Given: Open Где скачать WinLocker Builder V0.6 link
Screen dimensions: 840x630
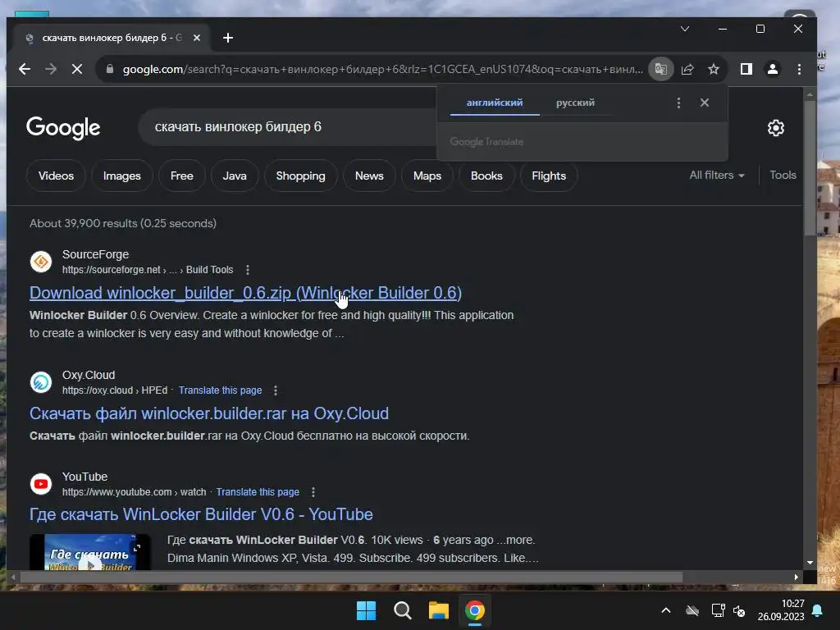Looking at the screenshot, I should click(201, 515).
